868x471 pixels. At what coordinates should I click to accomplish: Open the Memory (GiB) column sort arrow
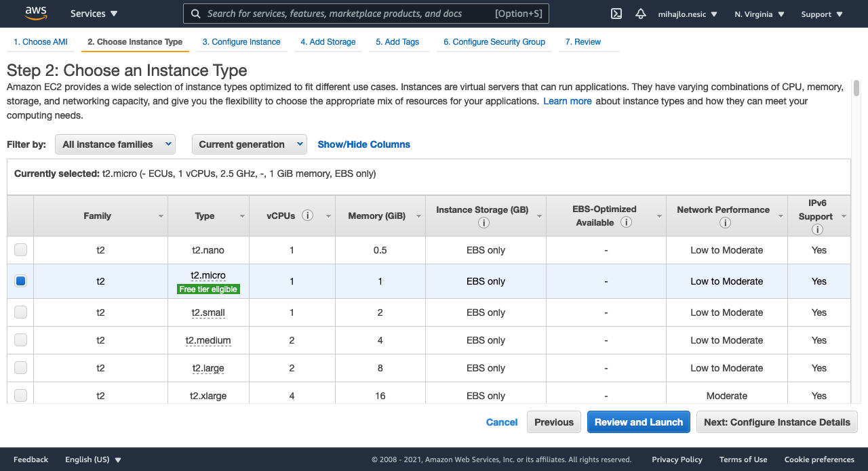418,216
